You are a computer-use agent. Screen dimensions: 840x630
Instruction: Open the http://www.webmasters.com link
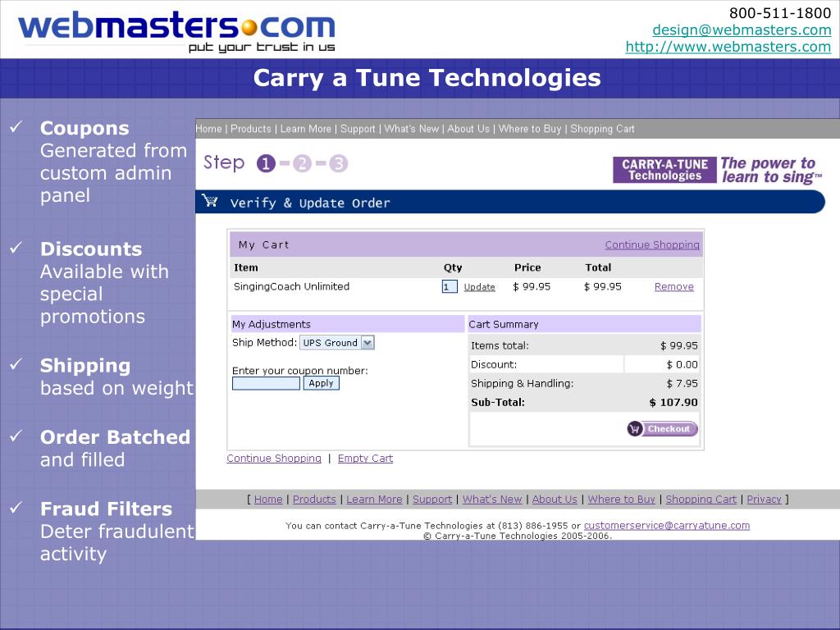pyautogui.click(x=728, y=47)
